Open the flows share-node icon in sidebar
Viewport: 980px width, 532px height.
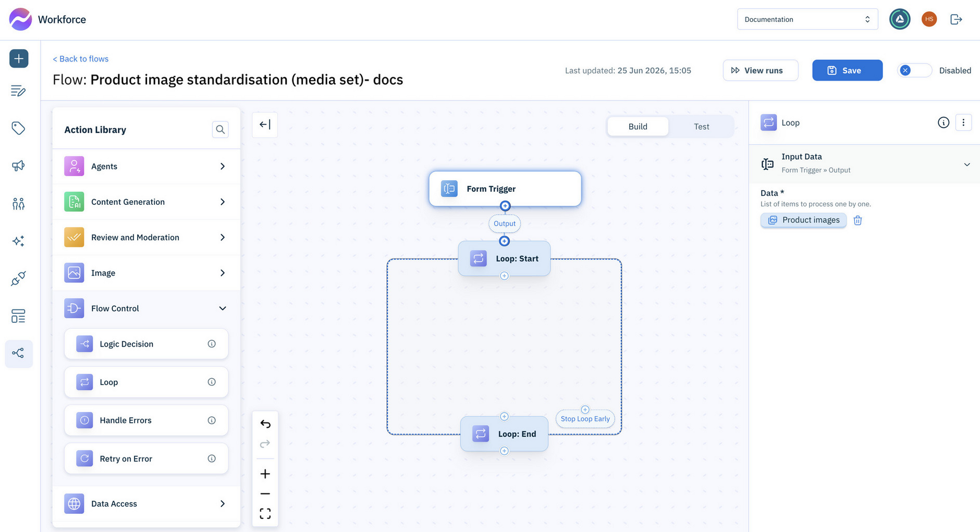18,353
